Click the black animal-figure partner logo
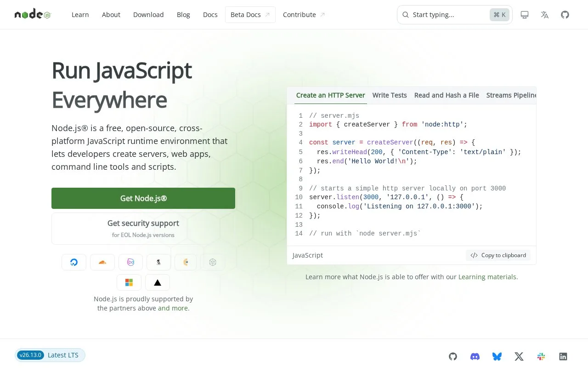The width and height of the screenshot is (588, 368). [x=158, y=262]
